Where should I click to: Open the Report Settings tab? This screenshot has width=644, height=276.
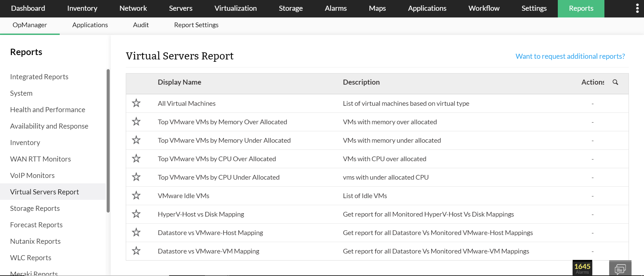point(196,25)
